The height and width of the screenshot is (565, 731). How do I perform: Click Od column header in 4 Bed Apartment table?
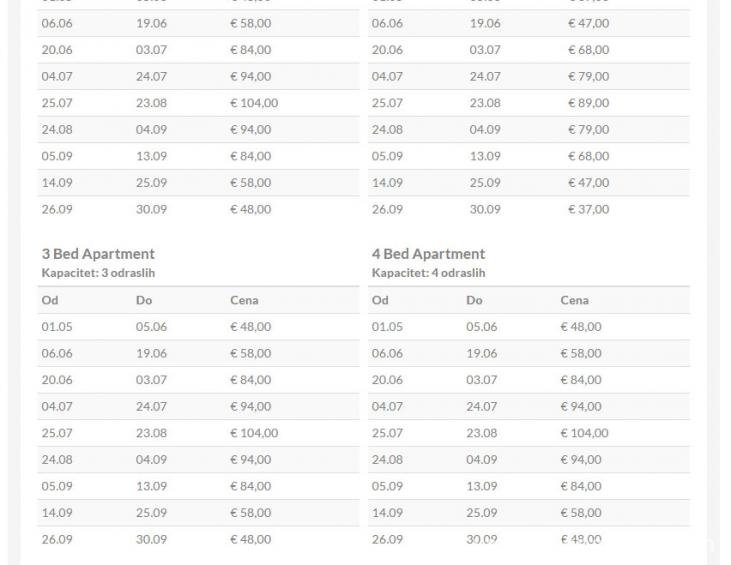(x=380, y=300)
